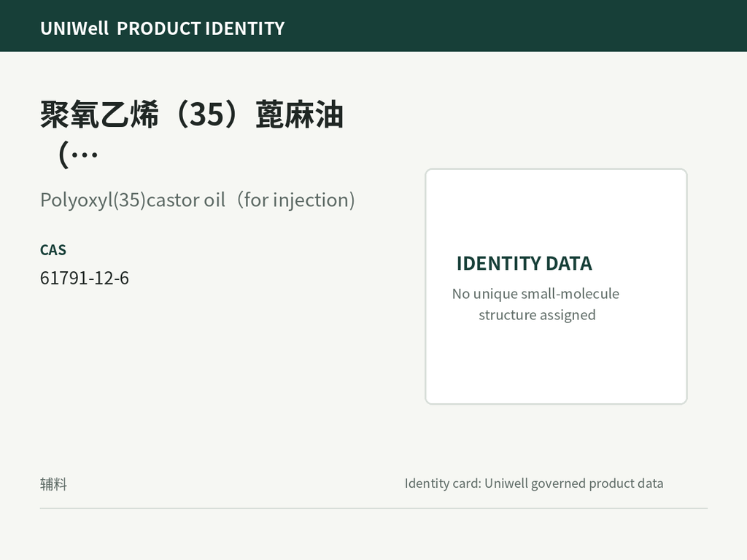
Task: Click the dark green header bar's empty area
Action: pyautogui.click(x=514, y=26)
